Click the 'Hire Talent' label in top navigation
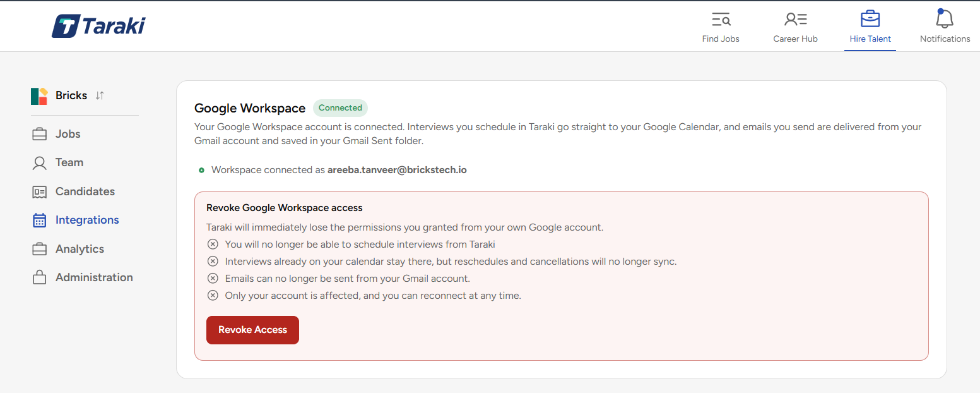This screenshot has height=393, width=980. [x=870, y=39]
